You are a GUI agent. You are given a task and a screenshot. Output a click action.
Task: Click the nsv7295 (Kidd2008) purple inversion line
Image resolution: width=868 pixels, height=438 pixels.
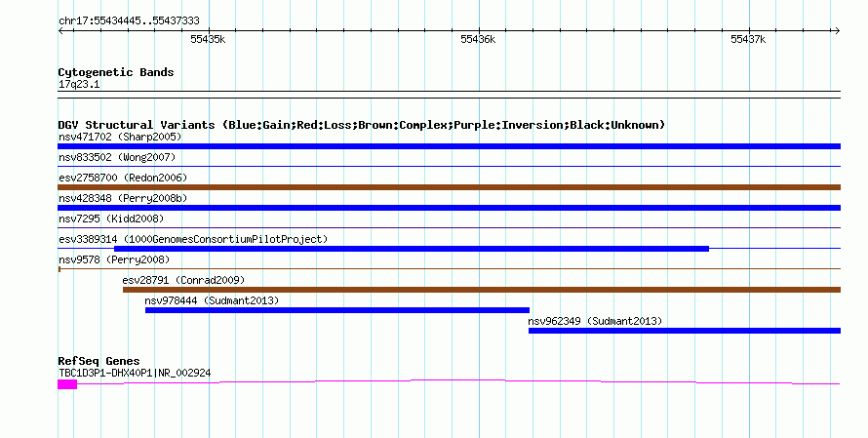pyautogui.click(x=449, y=227)
